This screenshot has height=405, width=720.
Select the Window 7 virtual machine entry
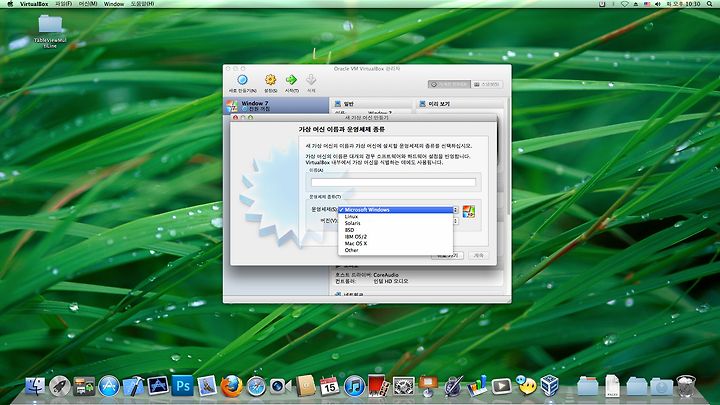pos(276,106)
